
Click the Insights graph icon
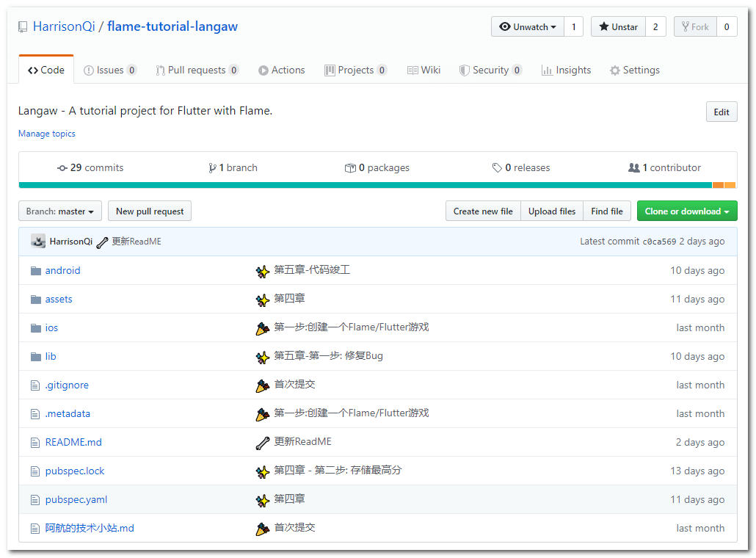(x=547, y=70)
